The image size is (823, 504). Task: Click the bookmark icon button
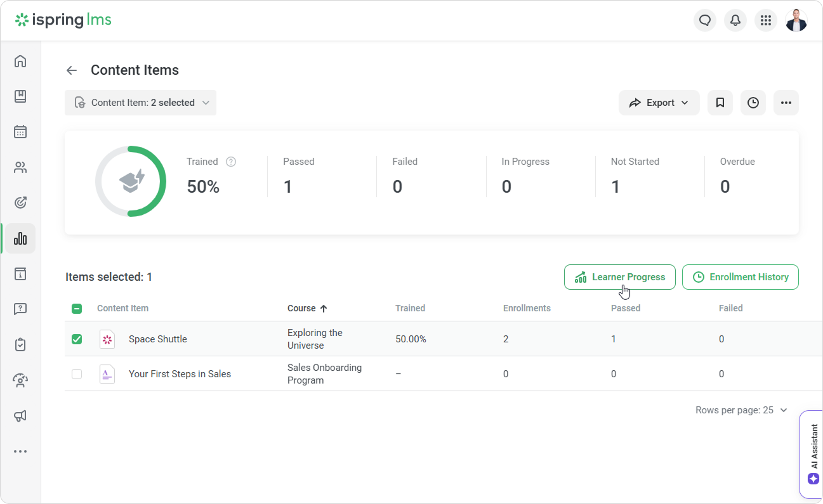(x=720, y=103)
